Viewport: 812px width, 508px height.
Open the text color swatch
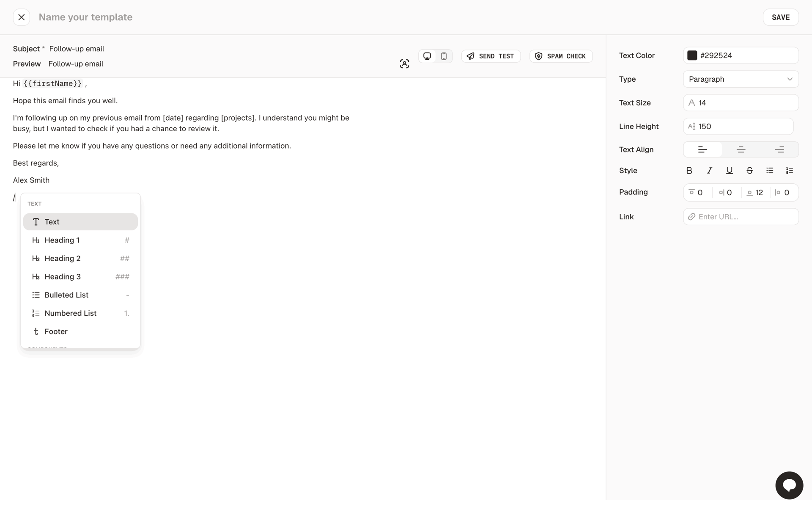[692, 55]
